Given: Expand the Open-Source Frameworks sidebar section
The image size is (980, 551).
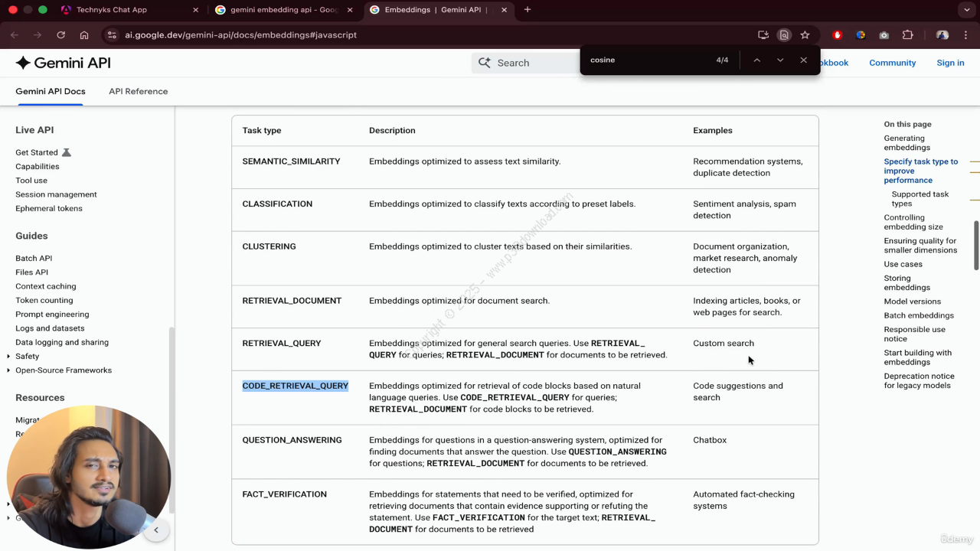Looking at the screenshot, I should [x=8, y=370].
